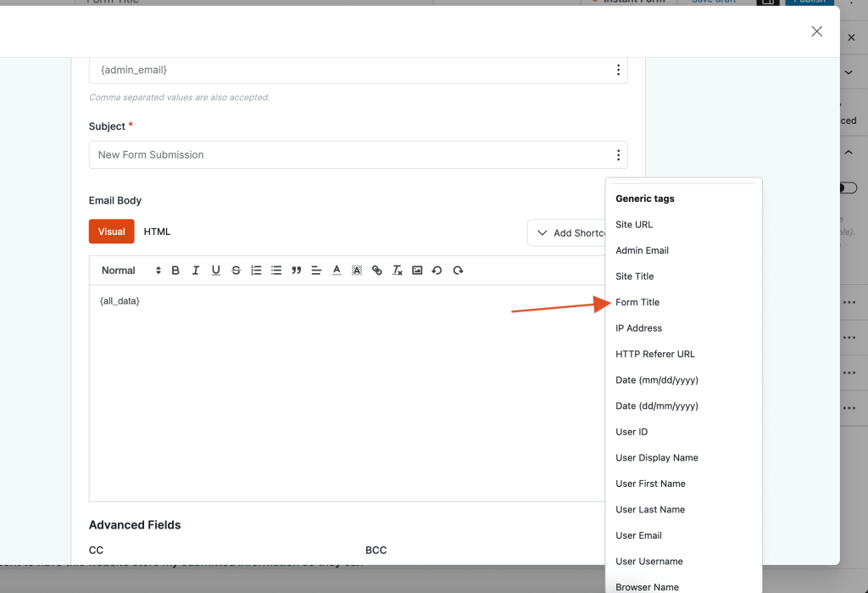This screenshot has height=593, width=868.
Task: Undo the last editor change
Action: (x=437, y=270)
